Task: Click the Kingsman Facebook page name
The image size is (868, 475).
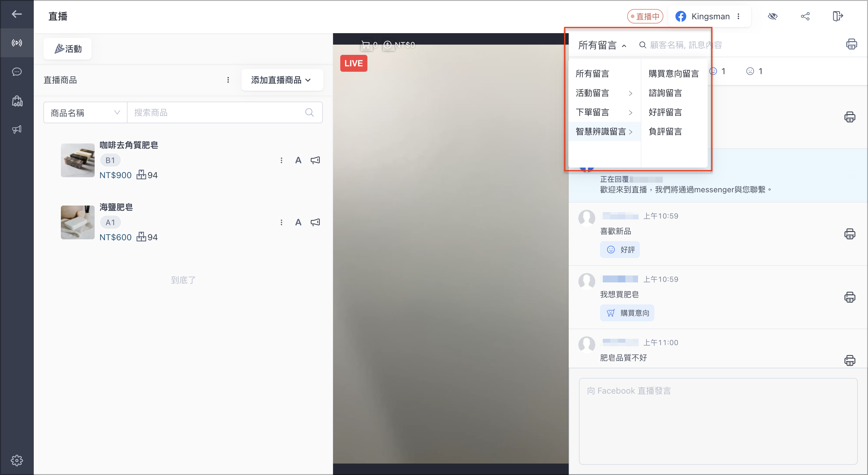Action: pyautogui.click(x=710, y=16)
